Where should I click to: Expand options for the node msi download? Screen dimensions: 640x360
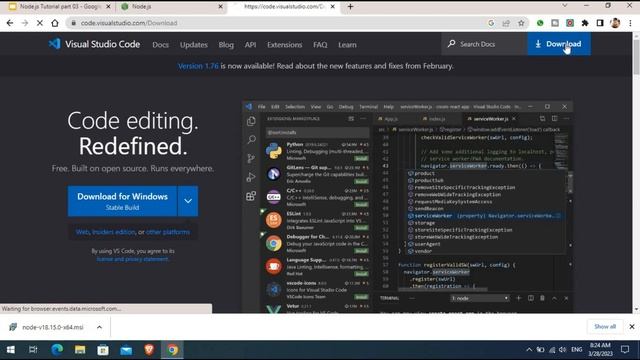point(99,327)
